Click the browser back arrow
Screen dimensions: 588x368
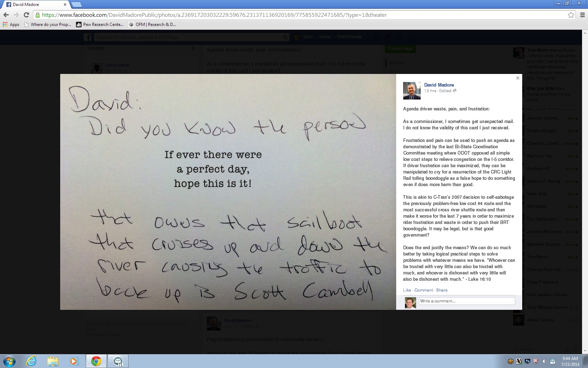tap(6, 15)
